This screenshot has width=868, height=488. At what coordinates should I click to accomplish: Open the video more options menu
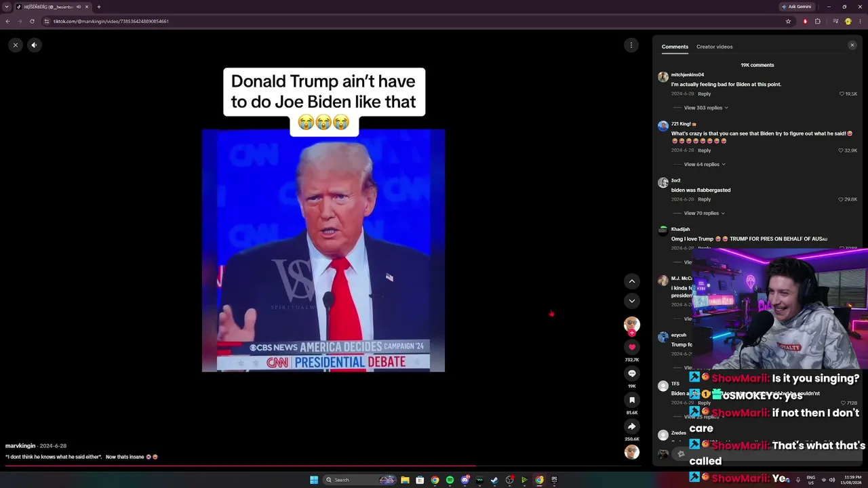point(631,45)
